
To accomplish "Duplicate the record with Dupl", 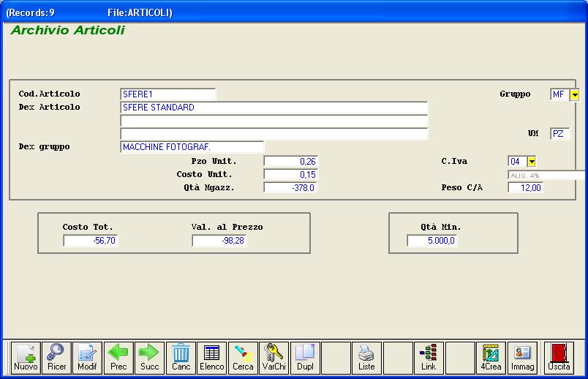I will 305,358.
